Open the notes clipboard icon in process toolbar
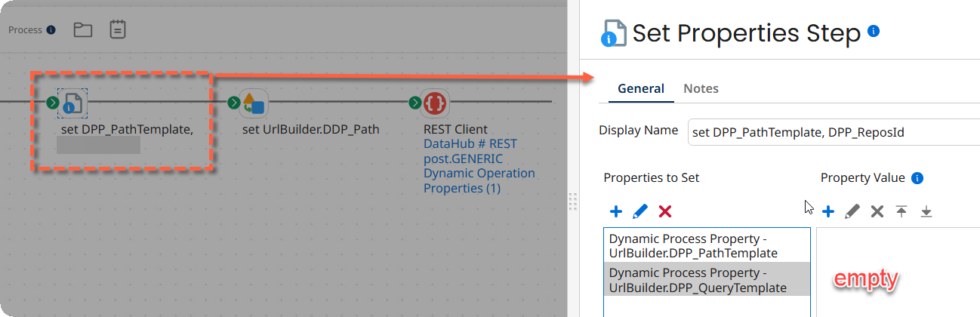This screenshot has width=980, height=317. [x=117, y=30]
